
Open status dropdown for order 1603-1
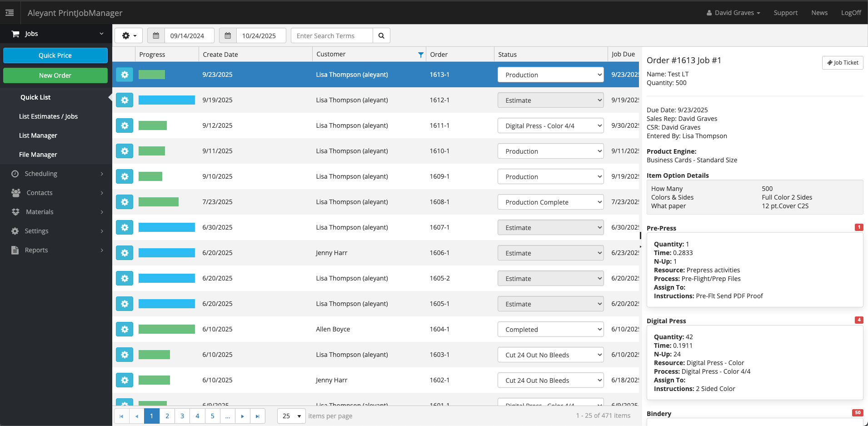550,355
